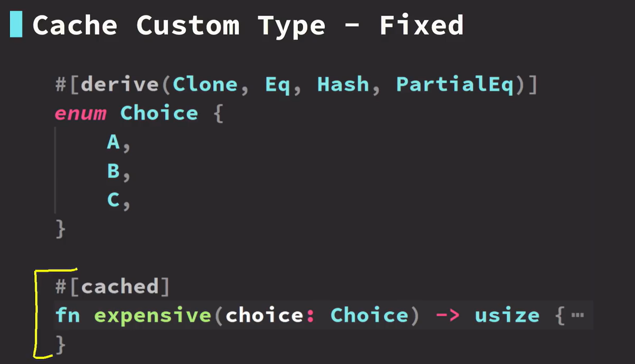Click the green 'expensive' function name
This screenshot has height=364, width=635.
click(152, 315)
